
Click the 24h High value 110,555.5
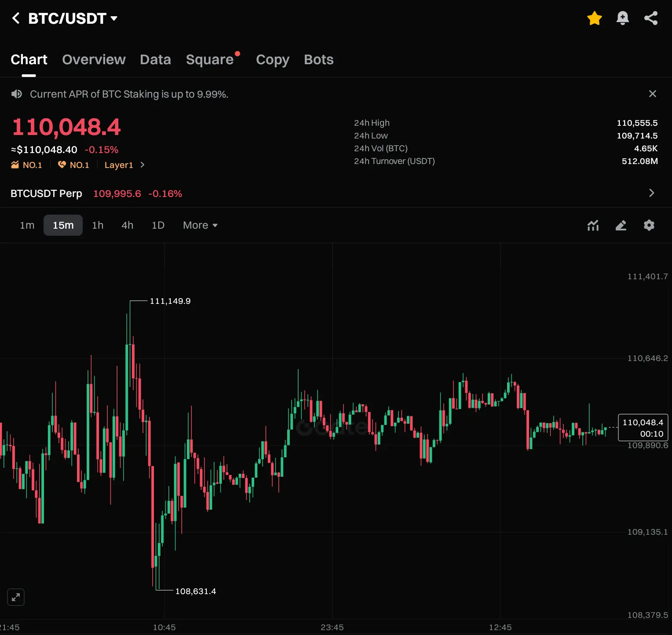[637, 123]
